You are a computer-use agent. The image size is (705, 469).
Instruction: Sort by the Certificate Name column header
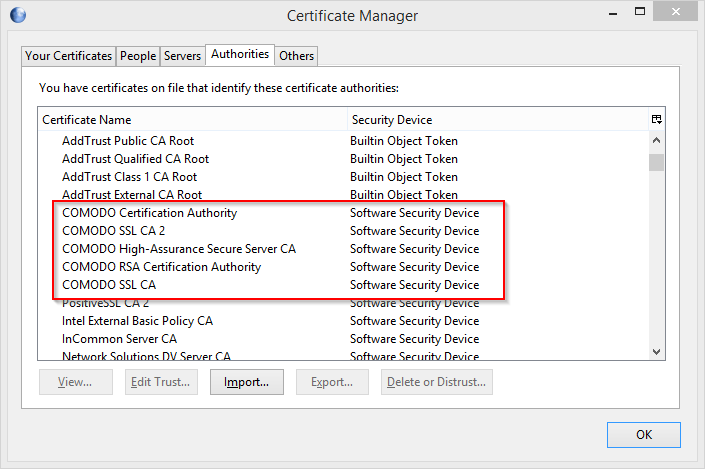[192, 120]
